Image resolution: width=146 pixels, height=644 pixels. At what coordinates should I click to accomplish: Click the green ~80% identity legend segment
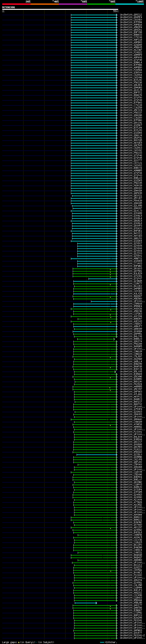tap(101, 4)
